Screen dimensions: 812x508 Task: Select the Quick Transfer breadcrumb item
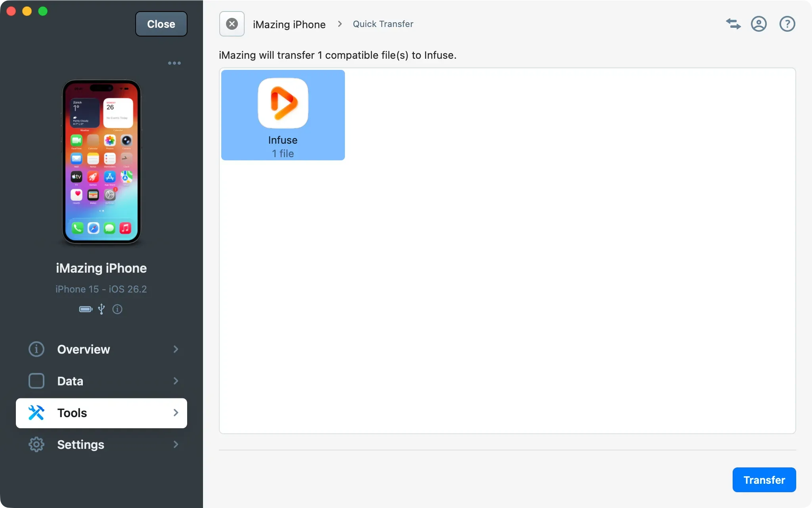(x=383, y=24)
